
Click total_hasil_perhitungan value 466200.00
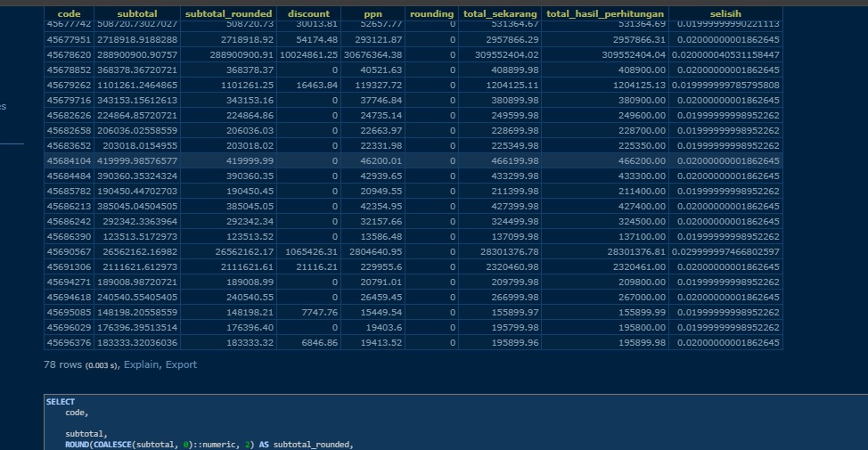tap(605, 161)
